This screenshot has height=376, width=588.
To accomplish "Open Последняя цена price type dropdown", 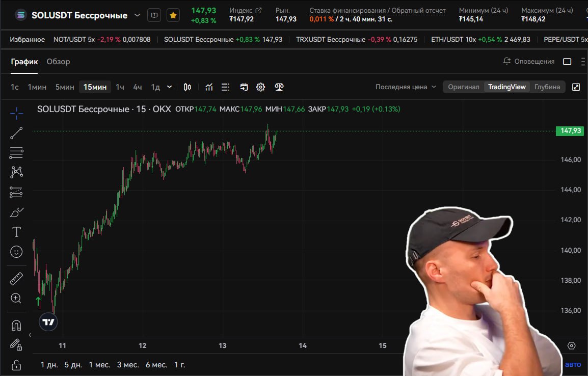I will (x=406, y=87).
